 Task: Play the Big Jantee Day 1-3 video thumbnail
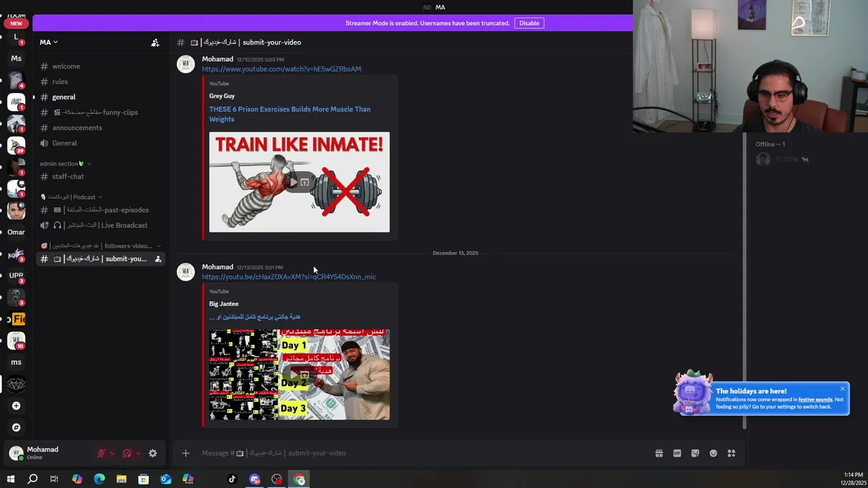click(299, 374)
